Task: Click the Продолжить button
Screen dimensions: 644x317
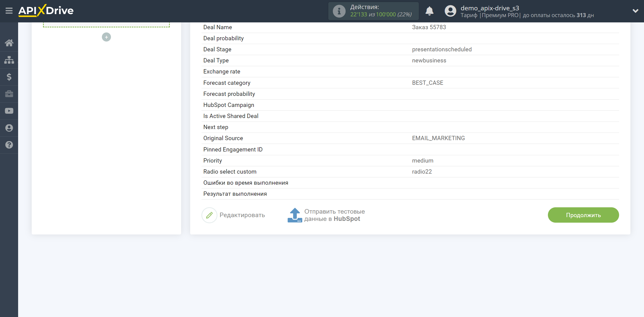Action: point(583,215)
